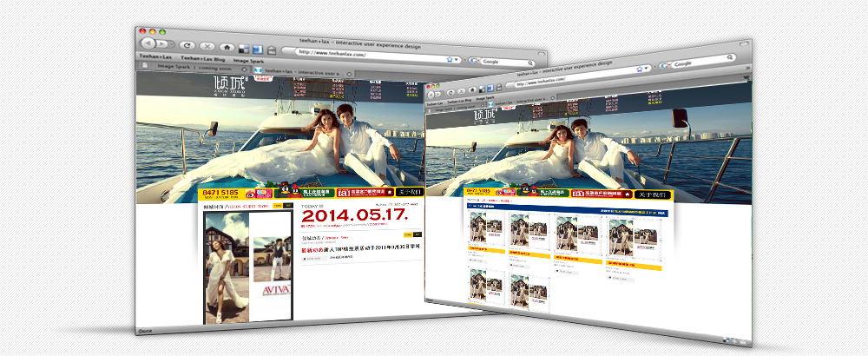Open the red-and-black news headline, left window
The height and width of the screenshot is (356, 868).
[360, 249]
